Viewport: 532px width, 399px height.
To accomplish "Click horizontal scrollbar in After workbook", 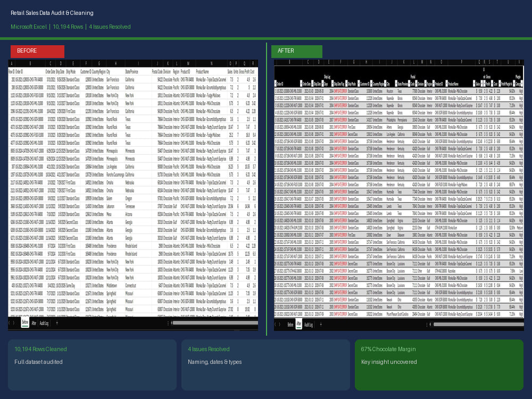I will pyautogui.click(x=478, y=325).
